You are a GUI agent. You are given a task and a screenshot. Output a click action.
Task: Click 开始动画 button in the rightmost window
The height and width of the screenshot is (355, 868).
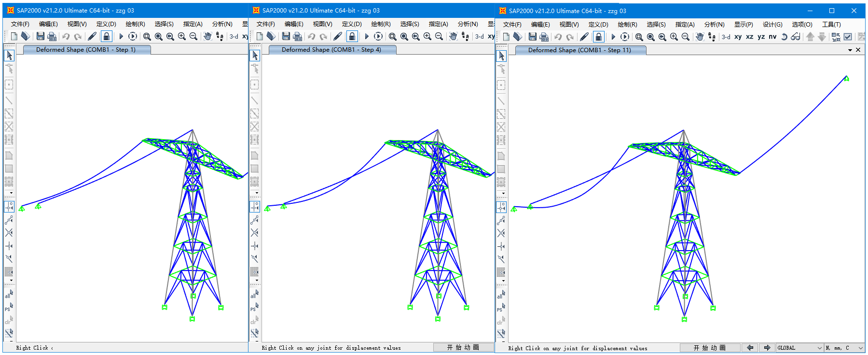pos(709,348)
